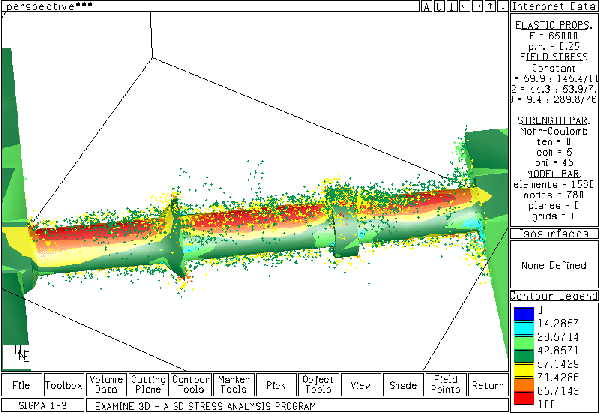This screenshot has height=414, width=599.
Task: Select the cyan contour legend swatch
Action: pos(524,328)
